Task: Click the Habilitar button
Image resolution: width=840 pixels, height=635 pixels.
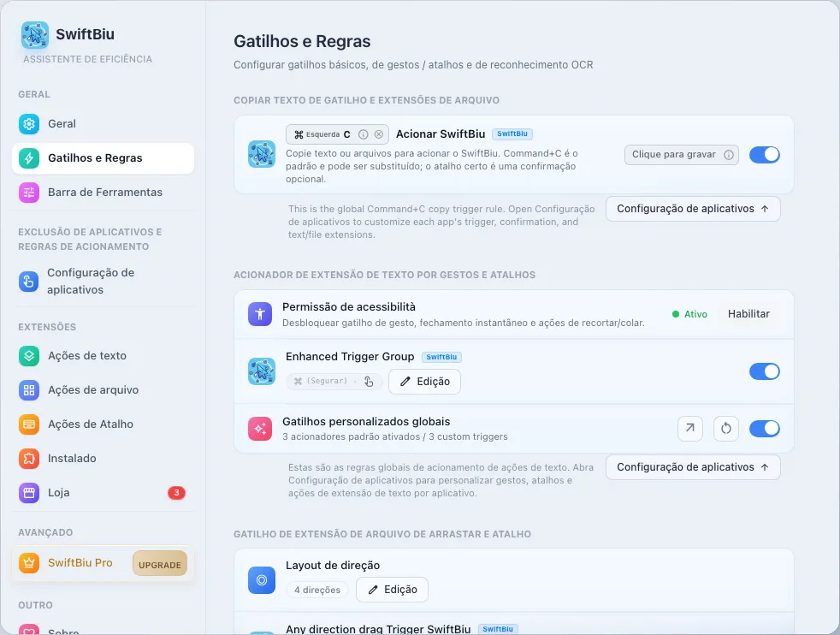Action: [x=748, y=314]
